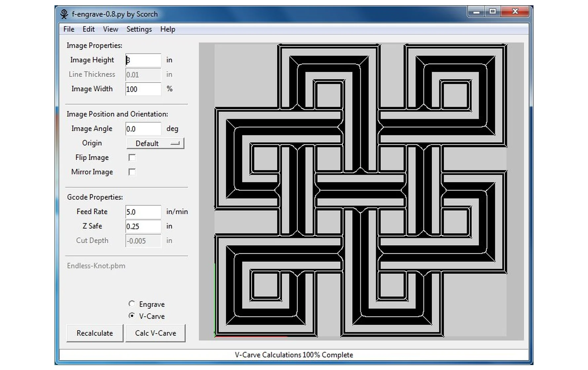Open the Help menu
Image resolution: width=588 pixels, height=370 pixels.
coord(167,29)
